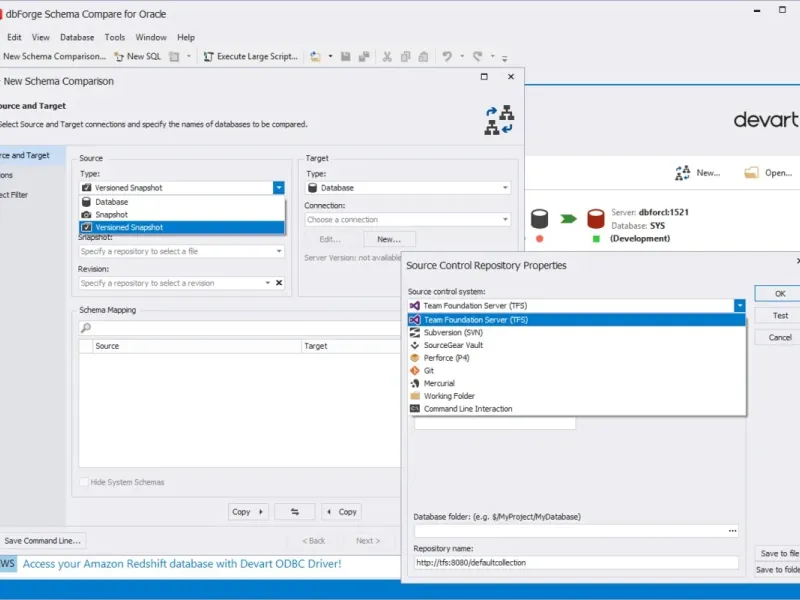Click the Save All toolbar icon

click(364, 57)
